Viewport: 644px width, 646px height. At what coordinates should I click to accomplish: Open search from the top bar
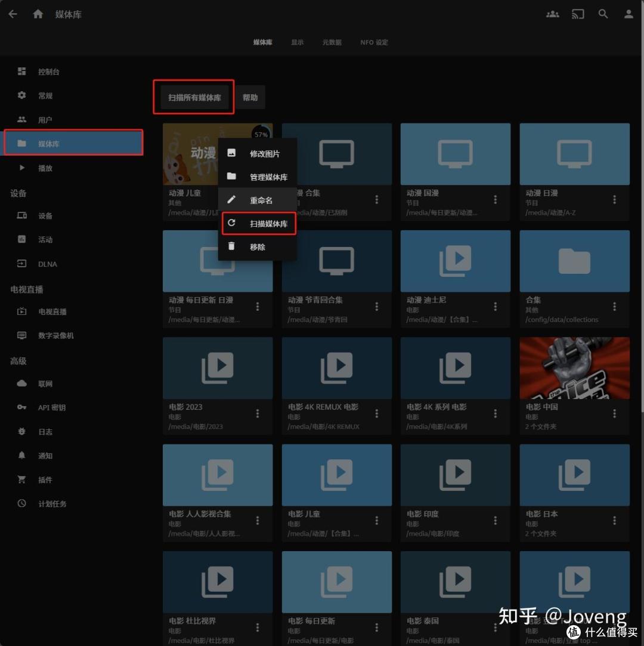coord(603,14)
